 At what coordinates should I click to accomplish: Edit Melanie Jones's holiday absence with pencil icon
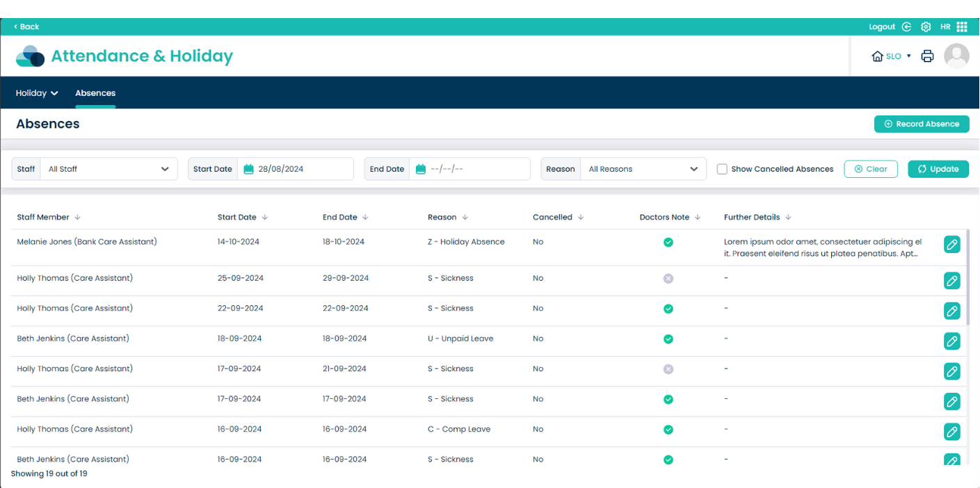[x=951, y=244]
